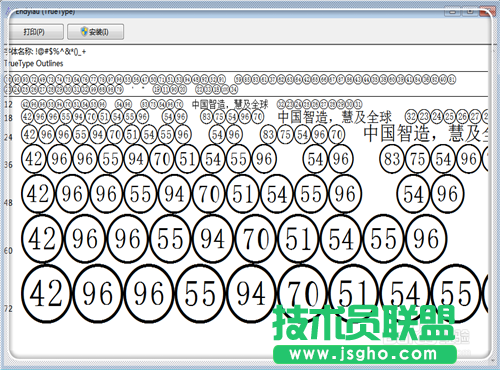Click the first circled 55 on the 48-point row
500x370 pixels.
click(140, 194)
